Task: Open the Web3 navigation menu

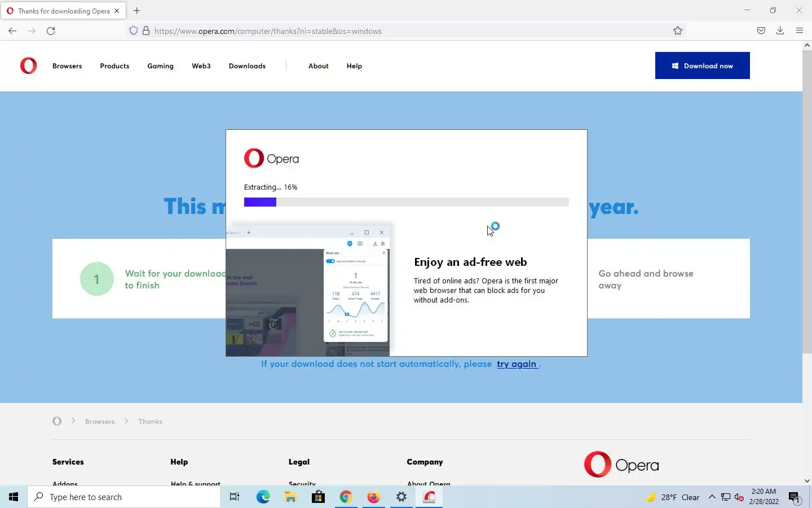Action: [x=201, y=66]
